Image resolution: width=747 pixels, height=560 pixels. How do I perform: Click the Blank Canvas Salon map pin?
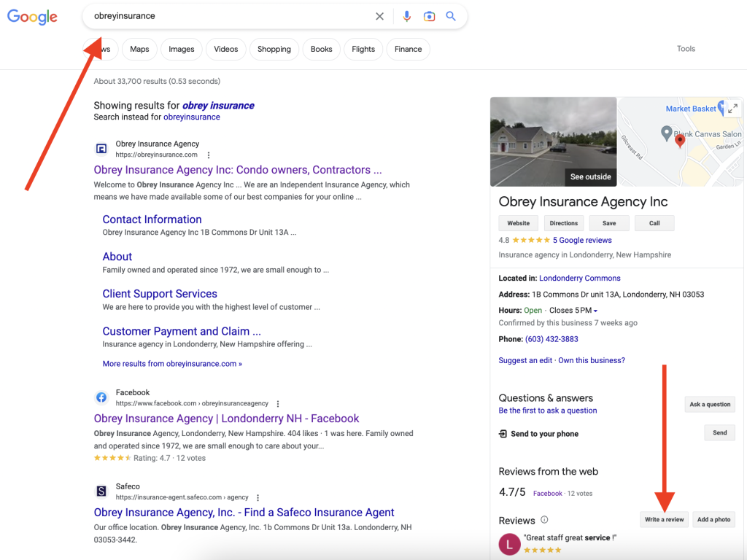point(667,133)
